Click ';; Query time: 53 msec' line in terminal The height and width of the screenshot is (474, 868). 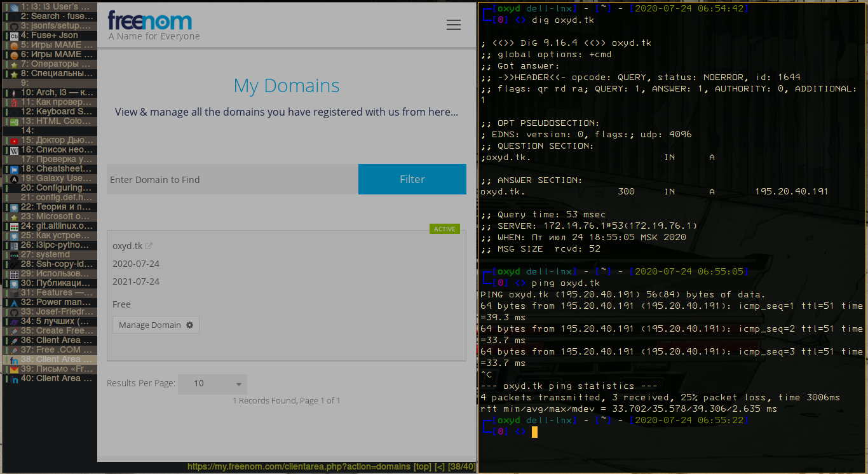543,215
